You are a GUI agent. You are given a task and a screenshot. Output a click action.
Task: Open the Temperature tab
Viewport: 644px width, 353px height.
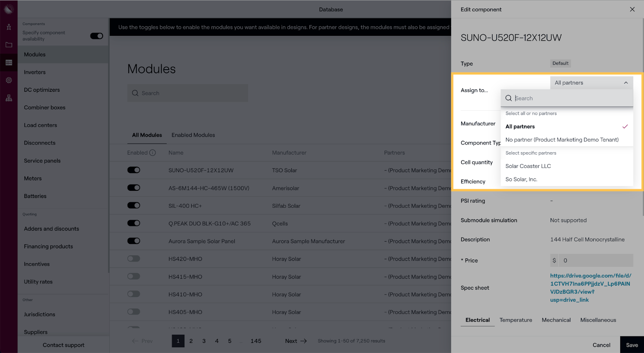pos(516,320)
